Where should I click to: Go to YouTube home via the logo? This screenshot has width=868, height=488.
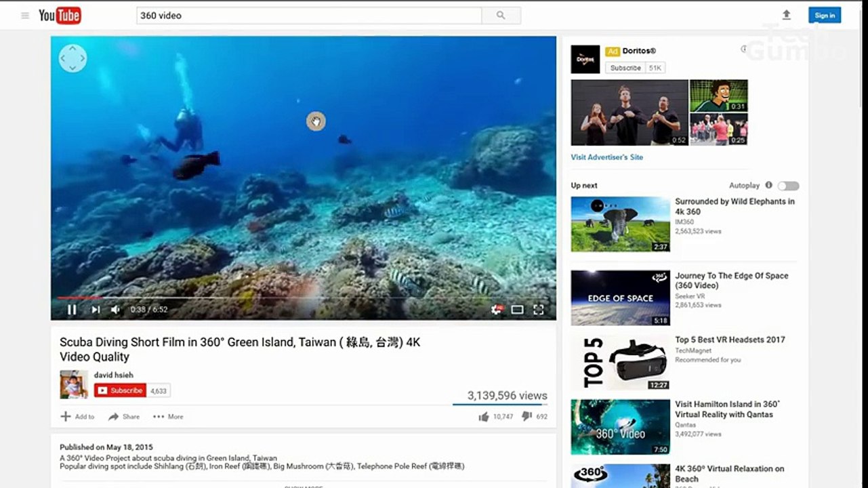(x=60, y=15)
